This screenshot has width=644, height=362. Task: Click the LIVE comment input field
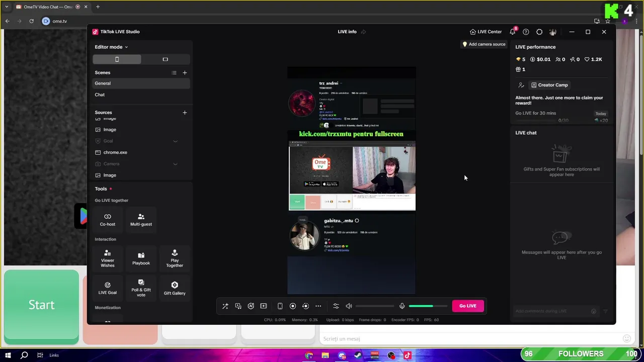(551, 311)
